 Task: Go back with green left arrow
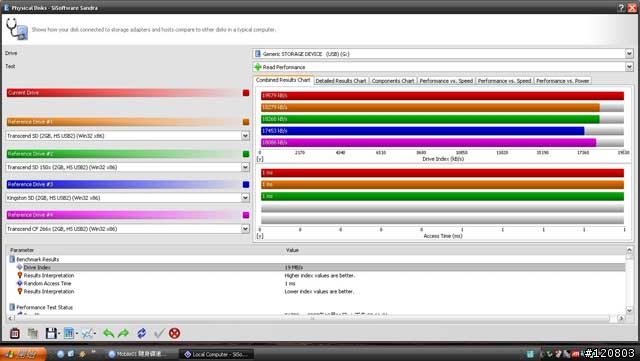108,333
